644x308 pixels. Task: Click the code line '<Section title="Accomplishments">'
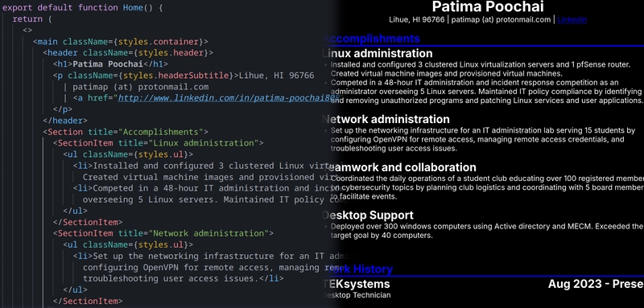pyautogui.click(x=126, y=132)
